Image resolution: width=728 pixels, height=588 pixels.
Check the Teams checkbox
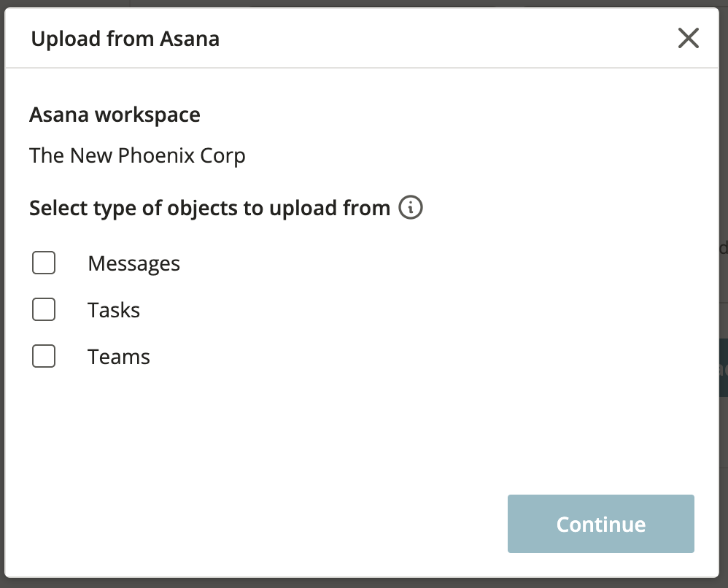(x=44, y=356)
